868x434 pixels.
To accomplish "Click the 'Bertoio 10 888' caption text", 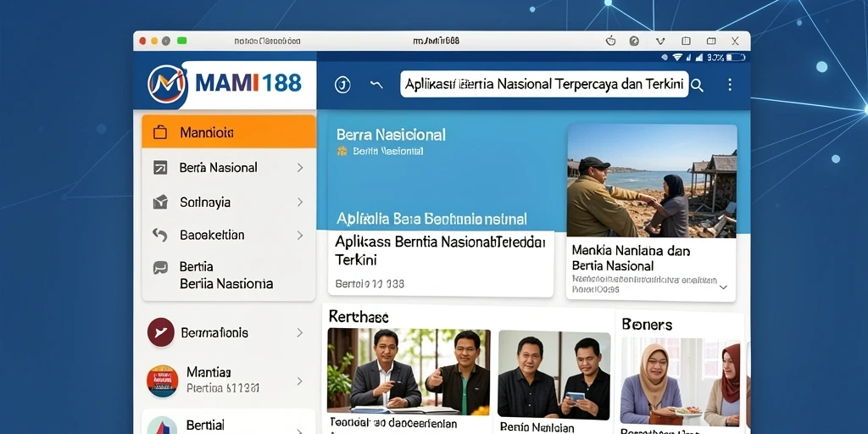I will click(x=370, y=284).
